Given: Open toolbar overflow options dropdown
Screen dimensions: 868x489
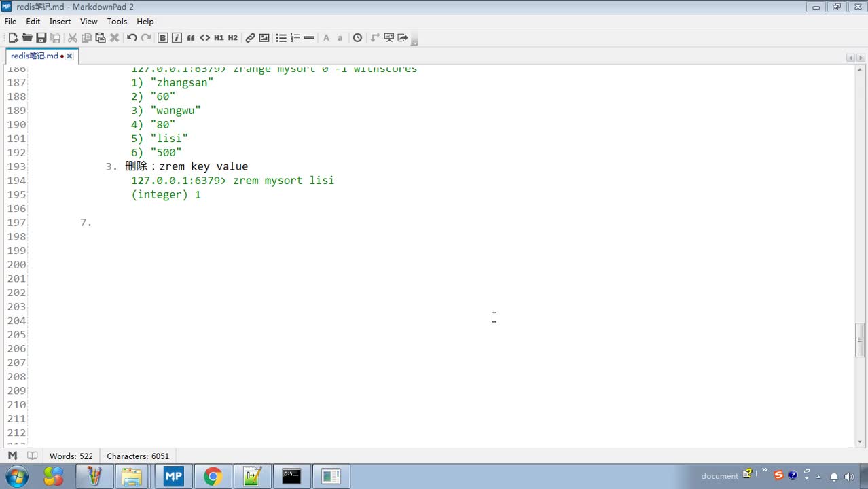Looking at the screenshot, I should click(x=414, y=40).
